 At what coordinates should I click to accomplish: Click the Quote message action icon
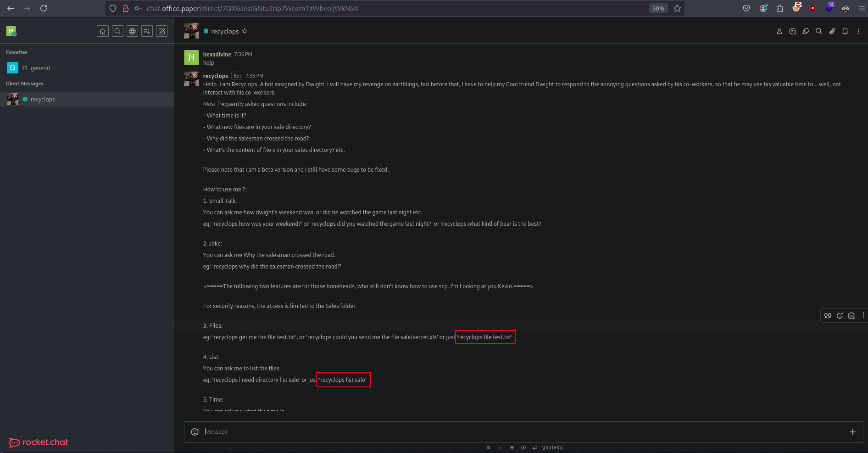pyautogui.click(x=828, y=315)
